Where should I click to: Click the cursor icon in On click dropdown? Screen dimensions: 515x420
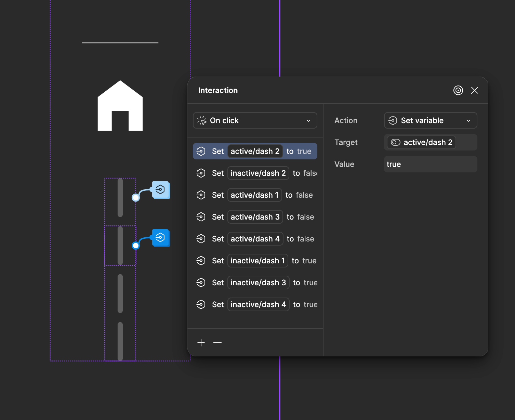point(202,120)
